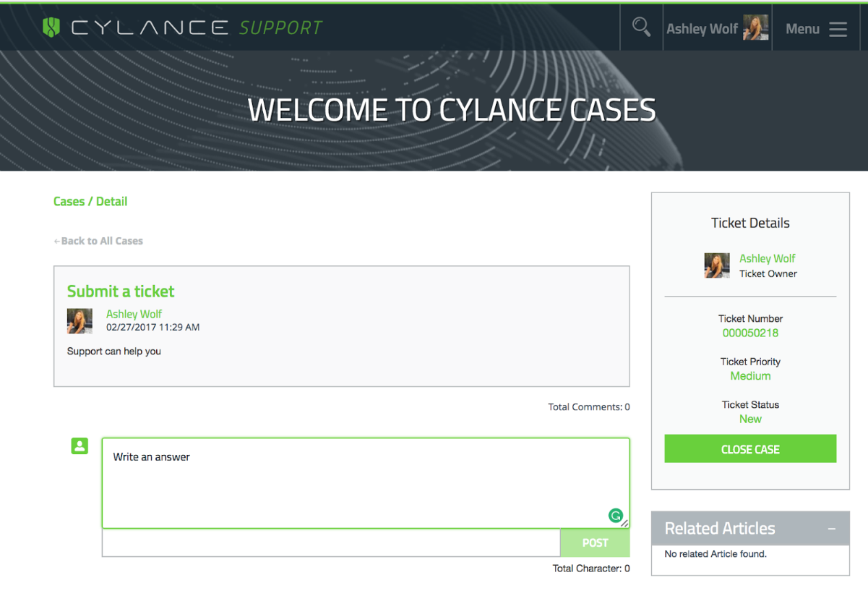Focus the Write an answer text area
The width and height of the screenshot is (868, 596).
click(366, 483)
